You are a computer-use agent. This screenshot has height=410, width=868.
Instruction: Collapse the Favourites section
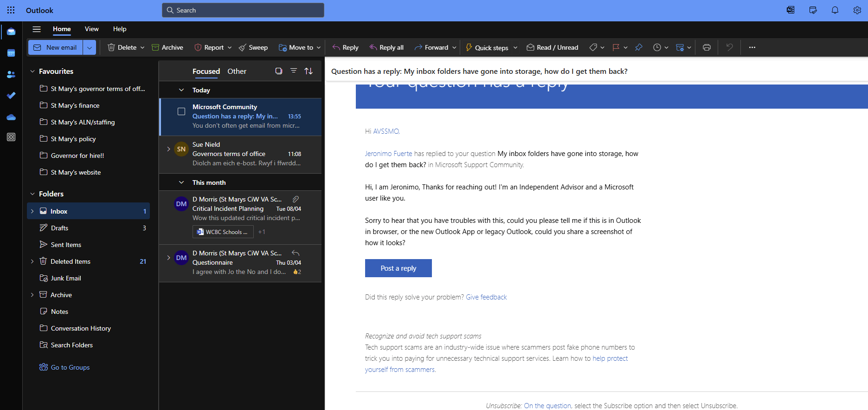coord(32,72)
